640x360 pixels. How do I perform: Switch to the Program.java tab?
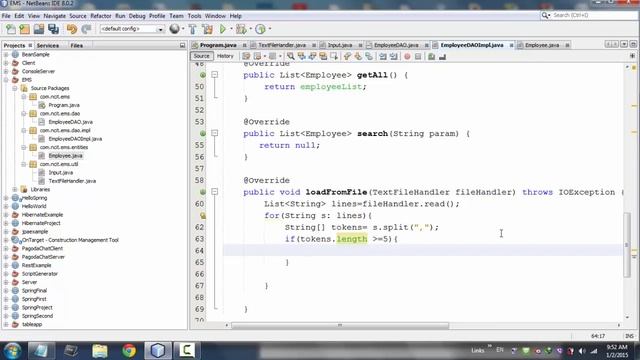point(218,45)
